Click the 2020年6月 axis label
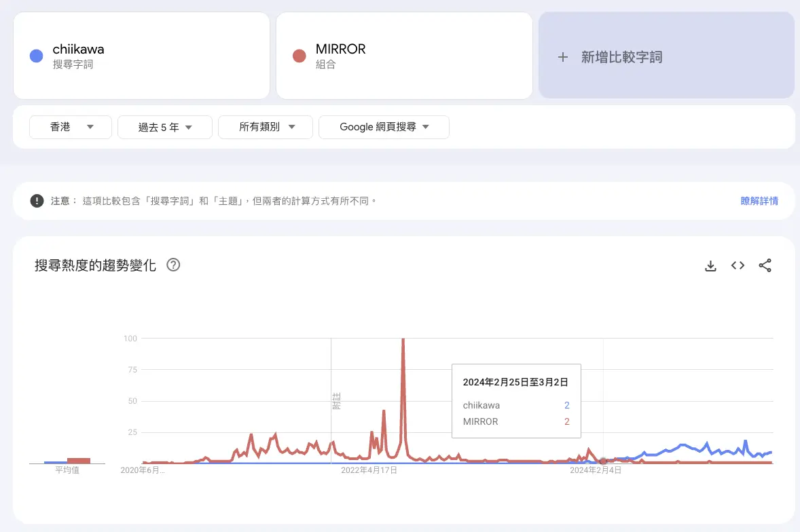This screenshot has width=800, height=532. point(143,470)
